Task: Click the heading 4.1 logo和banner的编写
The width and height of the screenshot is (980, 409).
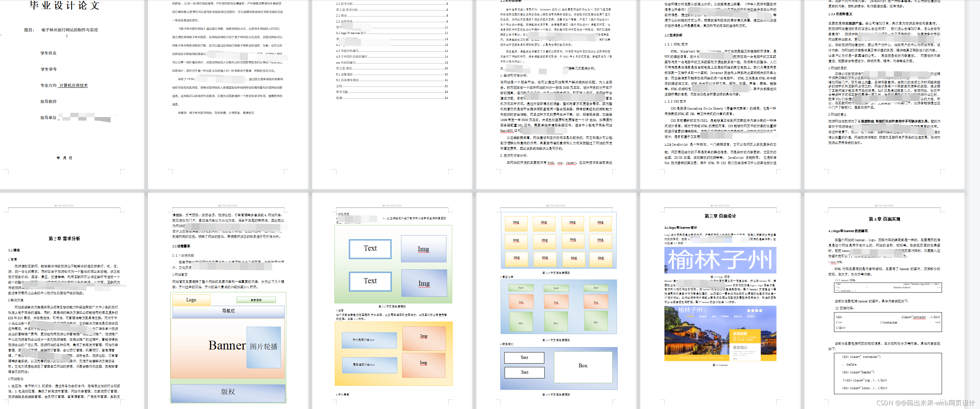Action: 848,231
